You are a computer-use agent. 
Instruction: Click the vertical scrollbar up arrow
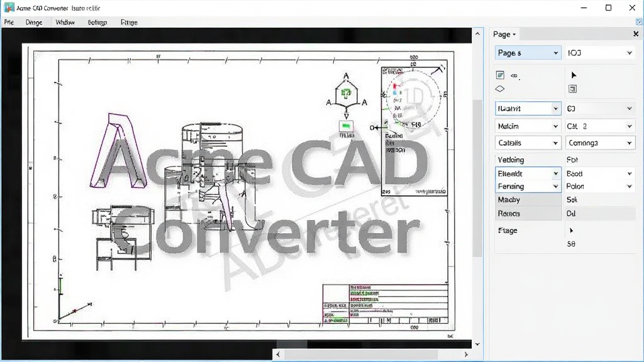(x=477, y=34)
